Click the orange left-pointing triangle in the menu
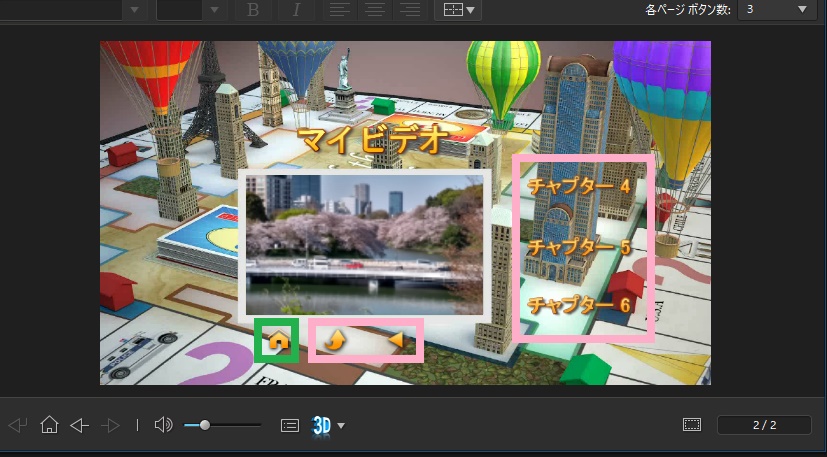Image resolution: width=827 pixels, height=457 pixels. (x=397, y=342)
